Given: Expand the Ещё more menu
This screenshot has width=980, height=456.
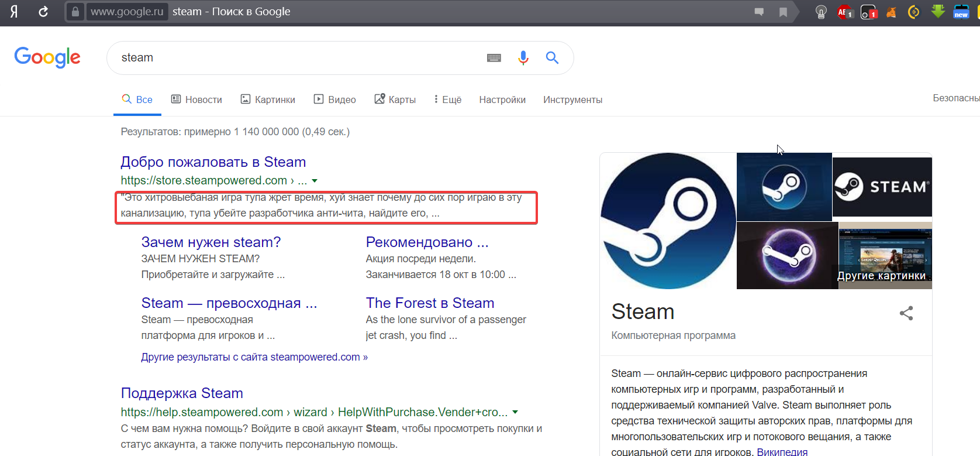Looking at the screenshot, I should 448,100.
